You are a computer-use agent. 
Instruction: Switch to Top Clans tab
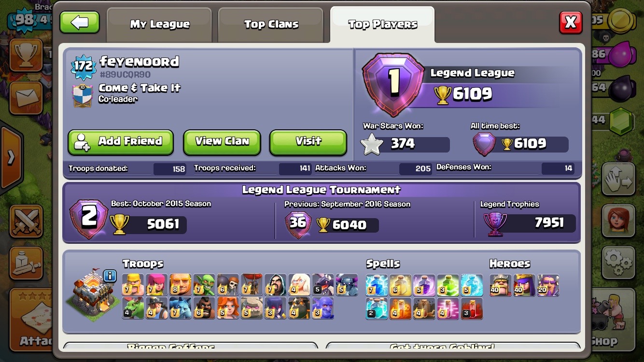pyautogui.click(x=271, y=24)
